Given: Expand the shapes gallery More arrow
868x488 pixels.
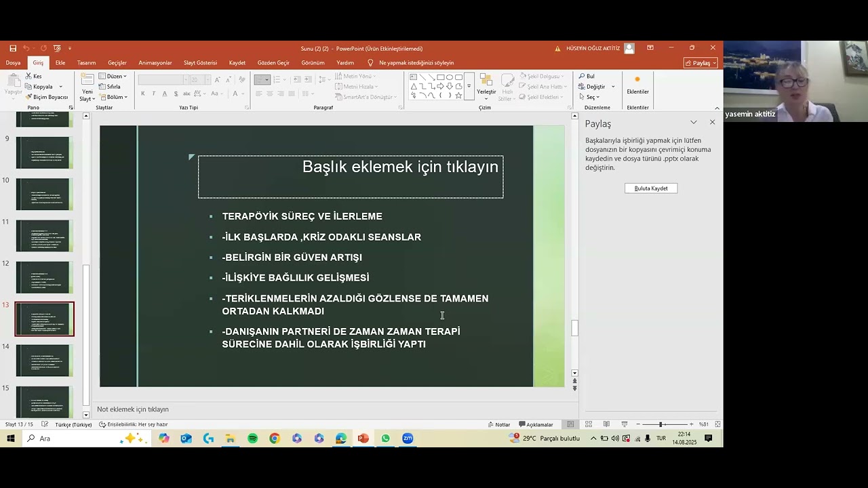Looking at the screenshot, I should (x=469, y=87).
